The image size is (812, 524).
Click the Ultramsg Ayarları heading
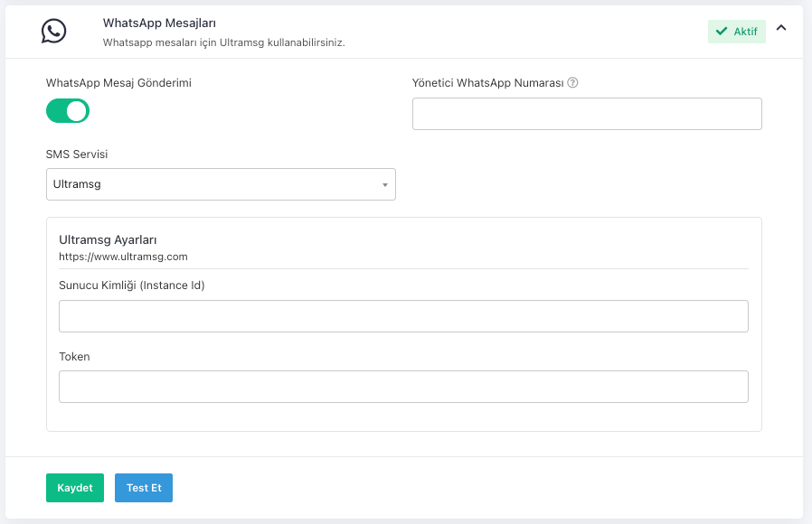[108, 240]
